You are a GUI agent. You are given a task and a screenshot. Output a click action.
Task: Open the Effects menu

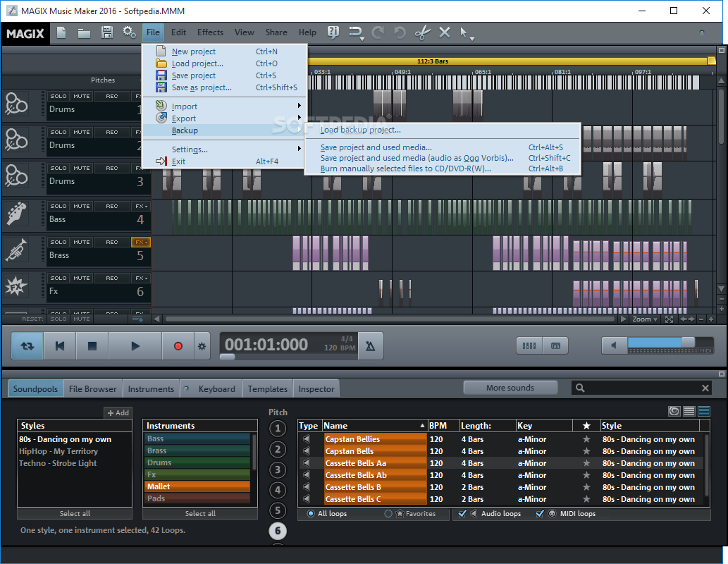point(210,32)
